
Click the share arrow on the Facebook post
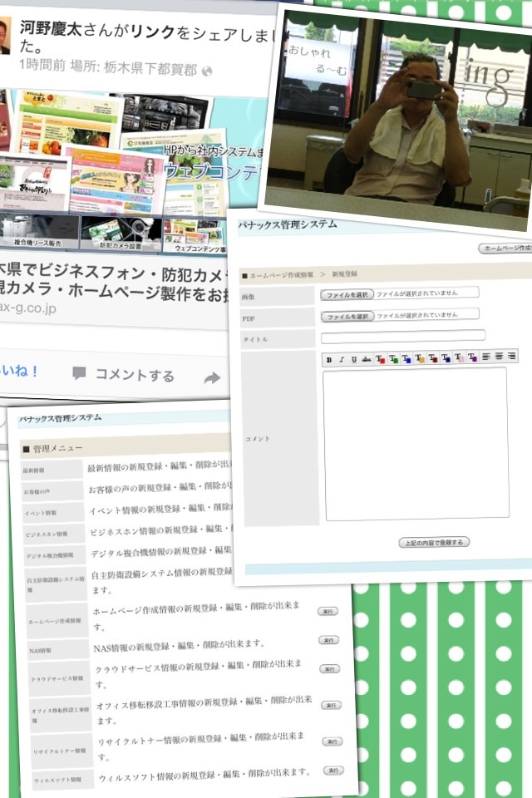coord(212,377)
